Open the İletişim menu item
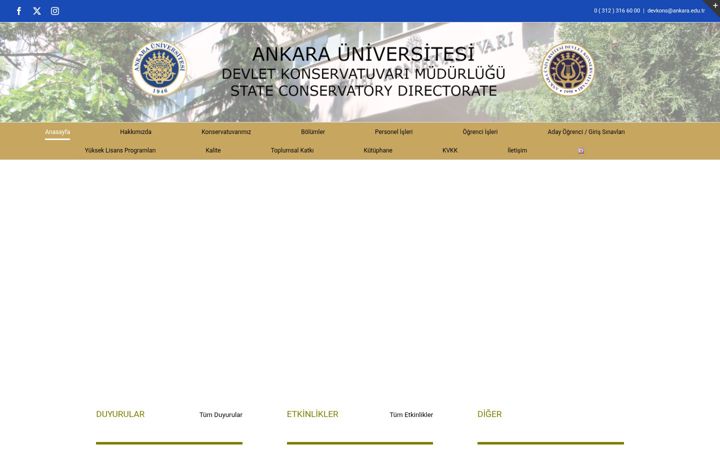This screenshot has height=450, width=720. pos(517,150)
